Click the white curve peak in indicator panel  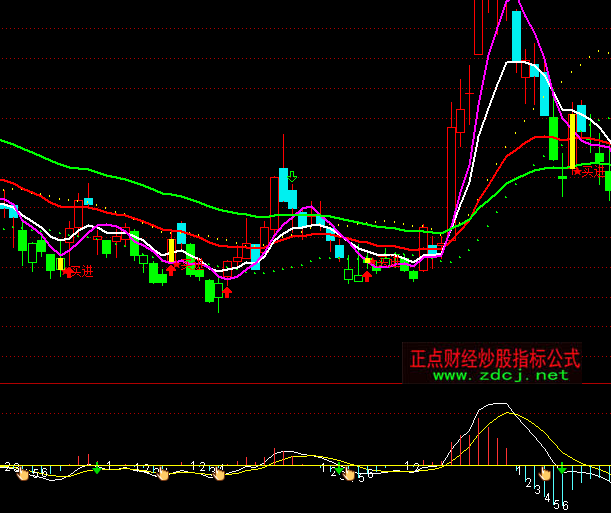click(493, 405)
